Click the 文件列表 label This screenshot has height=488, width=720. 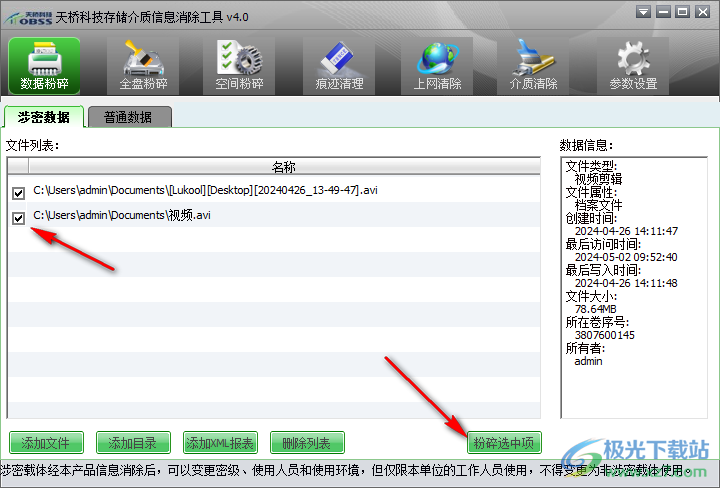(x=32, y=146)
